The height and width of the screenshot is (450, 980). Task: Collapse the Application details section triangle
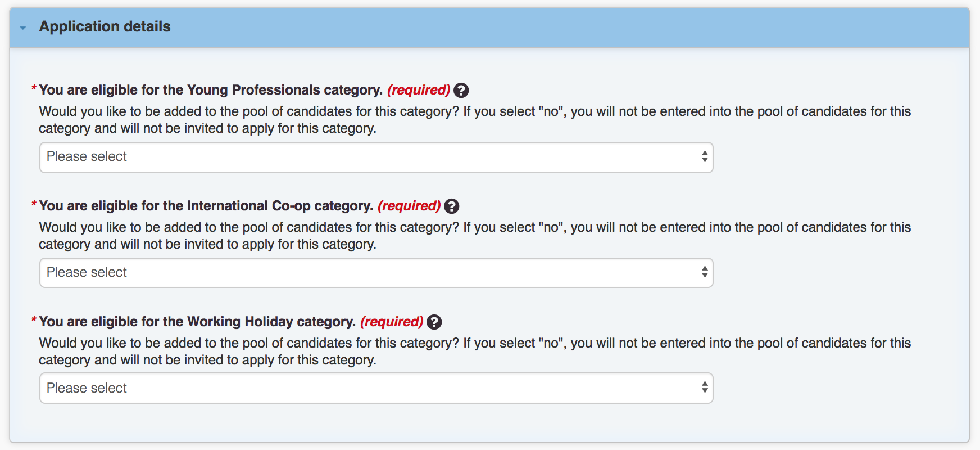pyautogui.click(x=23, y=28)
